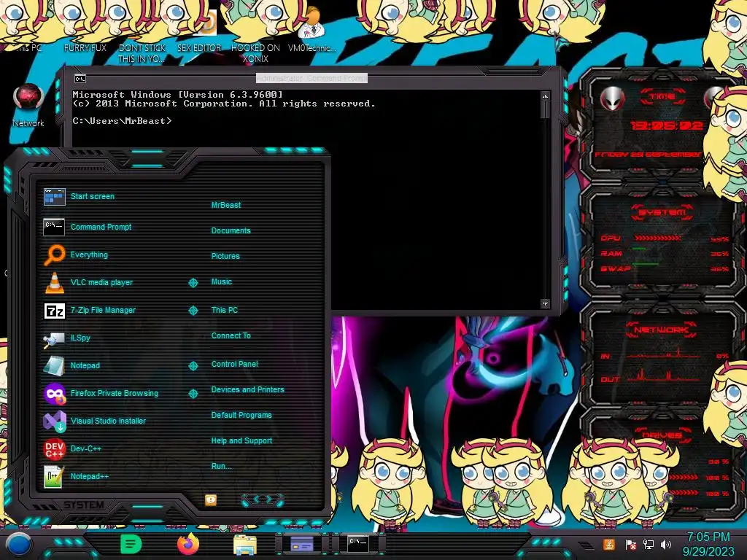The image size is (747, 560).
Task: Click the network IN traffic graph
Action: pyautogui.click(x=663, y=354)
